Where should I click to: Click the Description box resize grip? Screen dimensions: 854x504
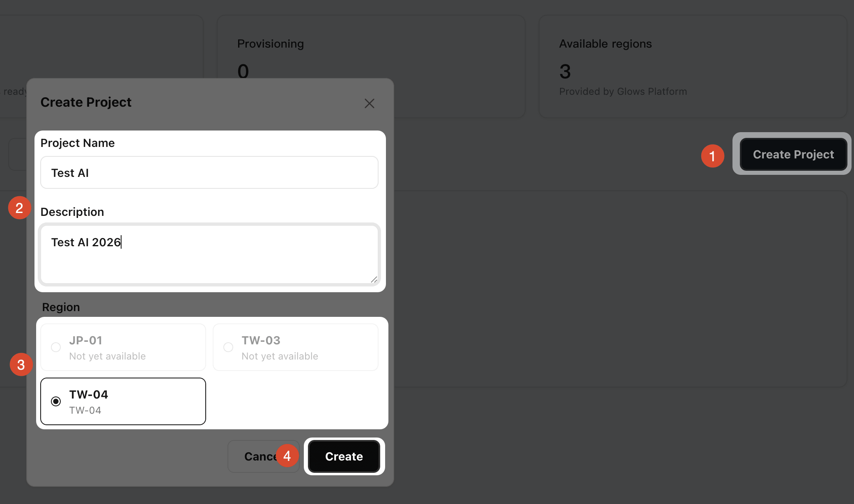pyautogui.click(x=374, y=279)
